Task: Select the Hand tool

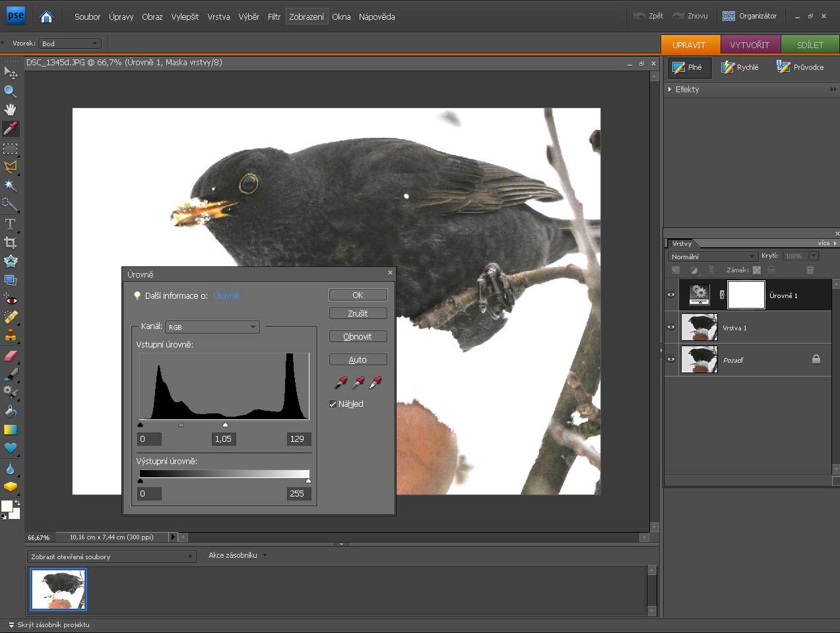Action: tap(10, 109)
